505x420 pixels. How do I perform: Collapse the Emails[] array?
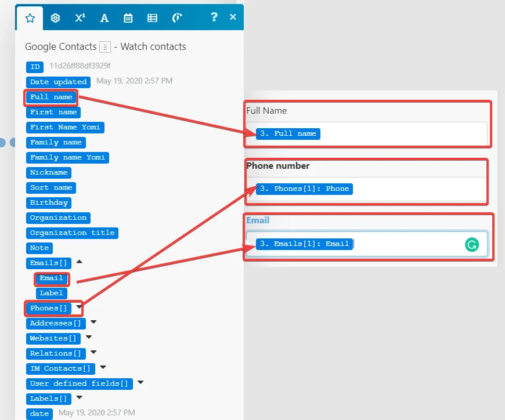[x=79, y=262]
